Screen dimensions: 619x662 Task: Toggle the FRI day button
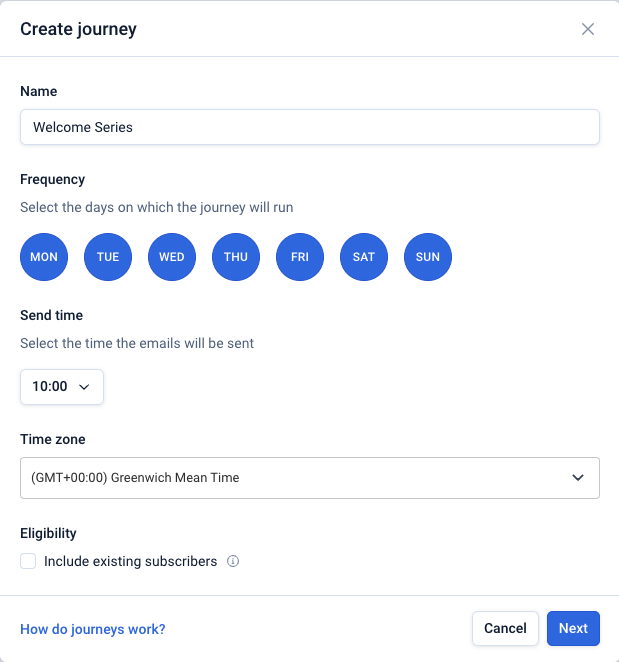click(300, 257)
